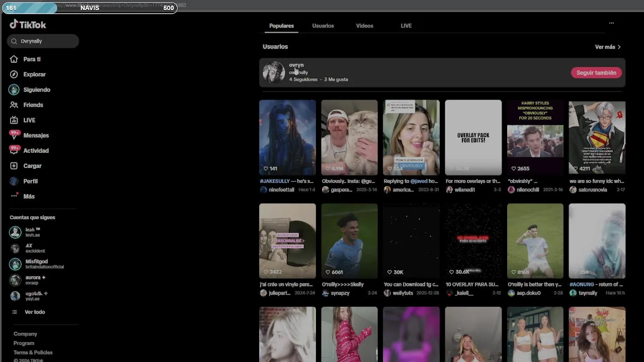
Task: Click ninefeettall author avatar
Action: point(263,190)
